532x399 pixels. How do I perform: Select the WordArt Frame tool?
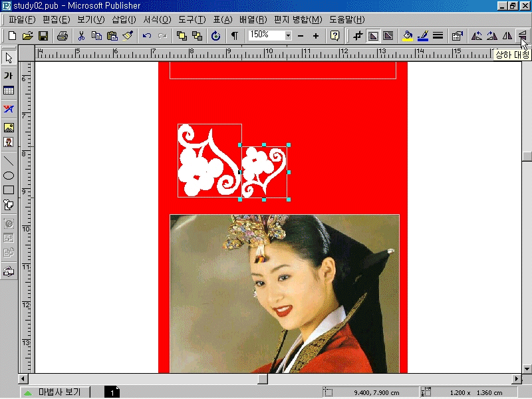pyautogui.click(x=9, y=109)
